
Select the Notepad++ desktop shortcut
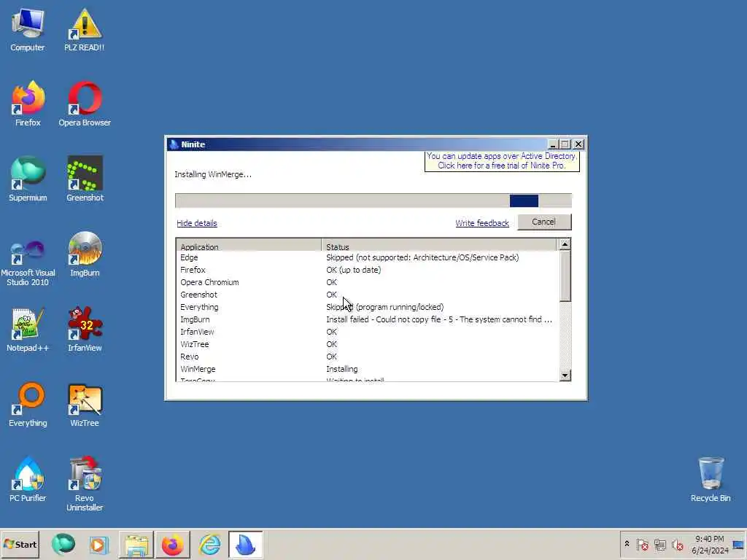click(28, 330)
